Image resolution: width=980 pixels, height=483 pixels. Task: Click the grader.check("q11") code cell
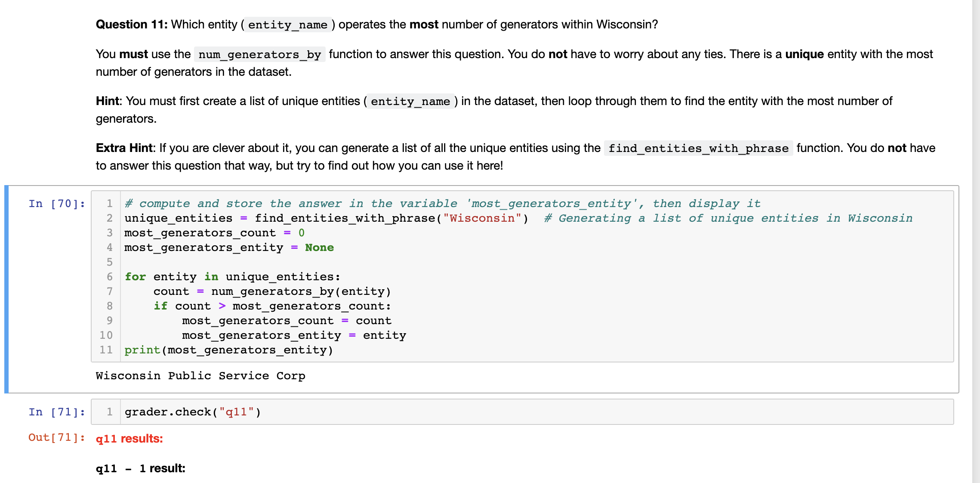click(x=193, y=412)
